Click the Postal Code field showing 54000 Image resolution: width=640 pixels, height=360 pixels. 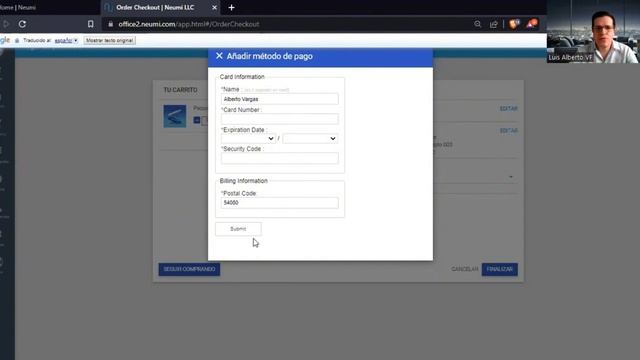280,203
